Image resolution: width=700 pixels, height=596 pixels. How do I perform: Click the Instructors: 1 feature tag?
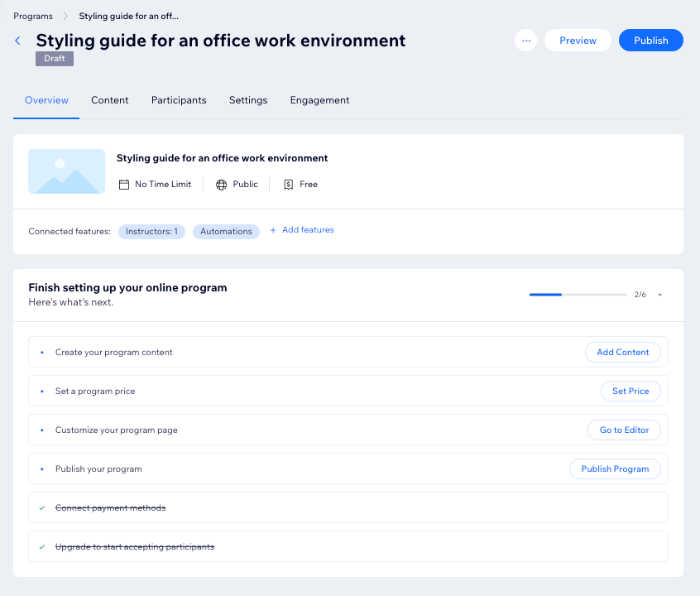point(151,232)
